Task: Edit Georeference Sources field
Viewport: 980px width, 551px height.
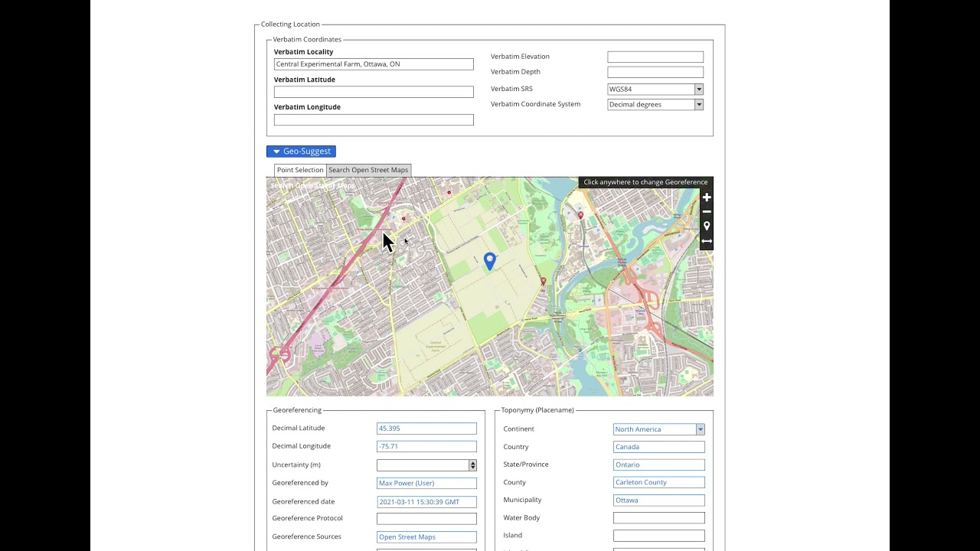Action: click(426, 537)
